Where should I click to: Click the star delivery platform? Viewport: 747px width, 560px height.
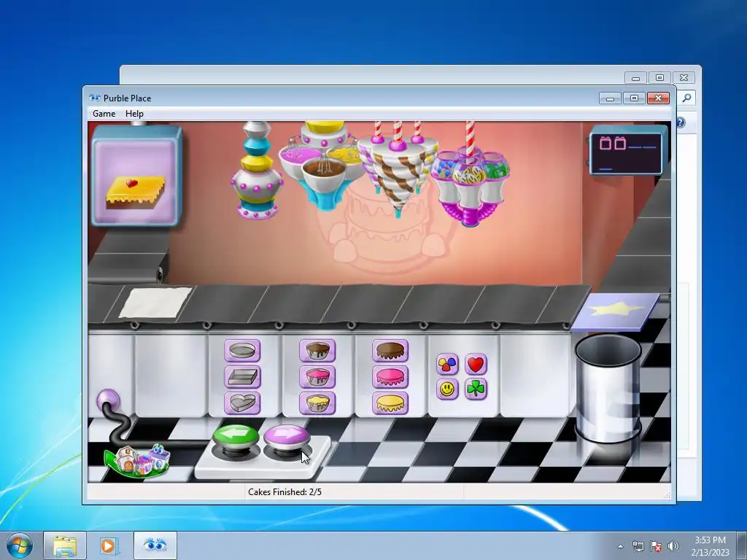[x=616, y=311]
